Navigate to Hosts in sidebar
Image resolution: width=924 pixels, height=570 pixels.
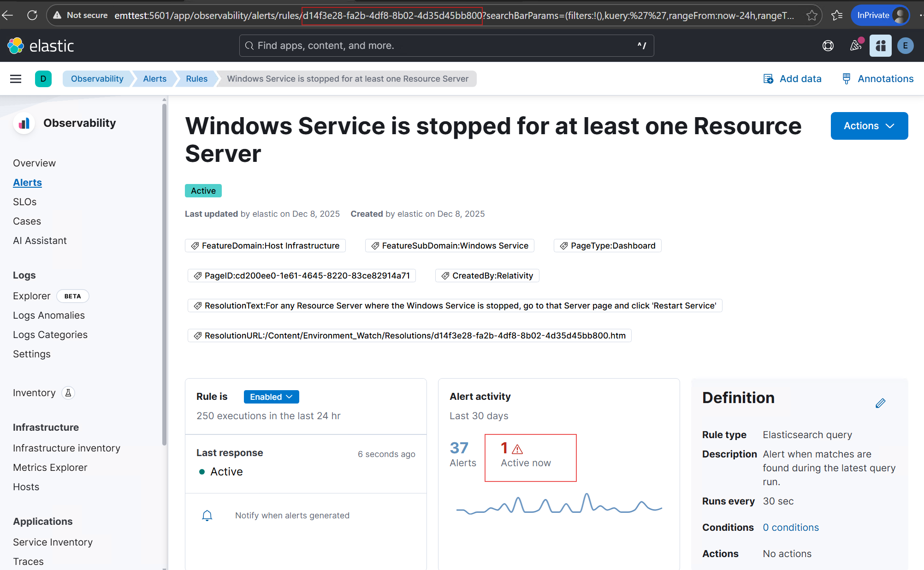tap(26, 487)
